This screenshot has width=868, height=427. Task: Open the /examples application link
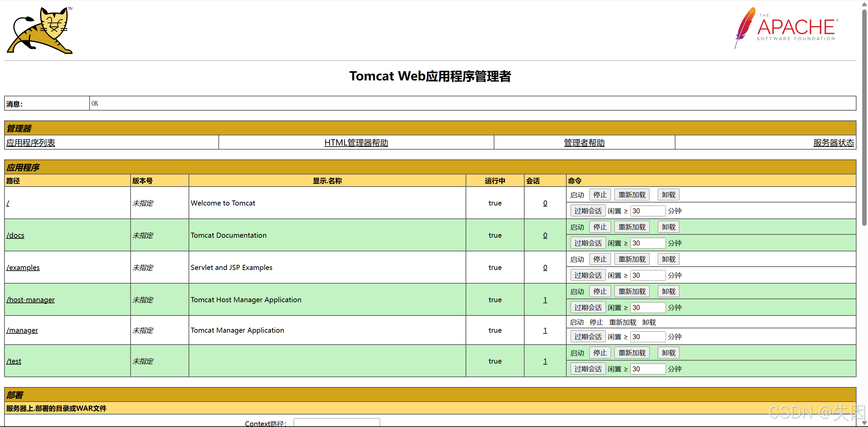click(23, 267)
